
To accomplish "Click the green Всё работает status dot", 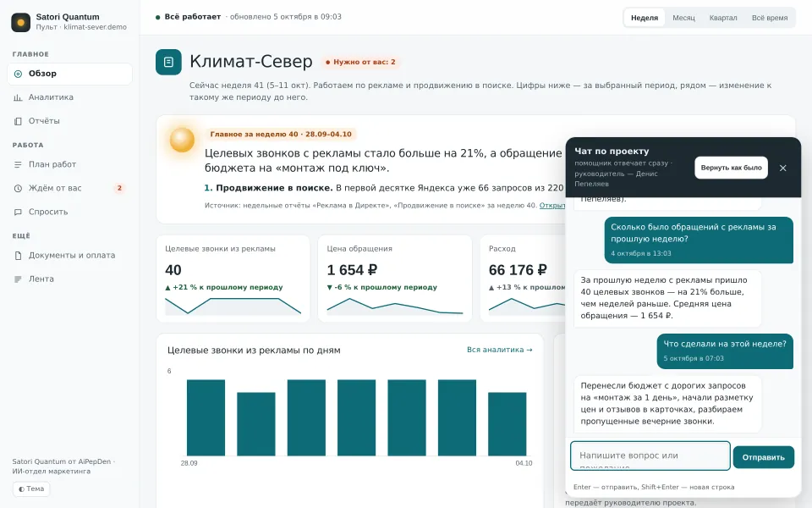I will (x=157, y=17).
